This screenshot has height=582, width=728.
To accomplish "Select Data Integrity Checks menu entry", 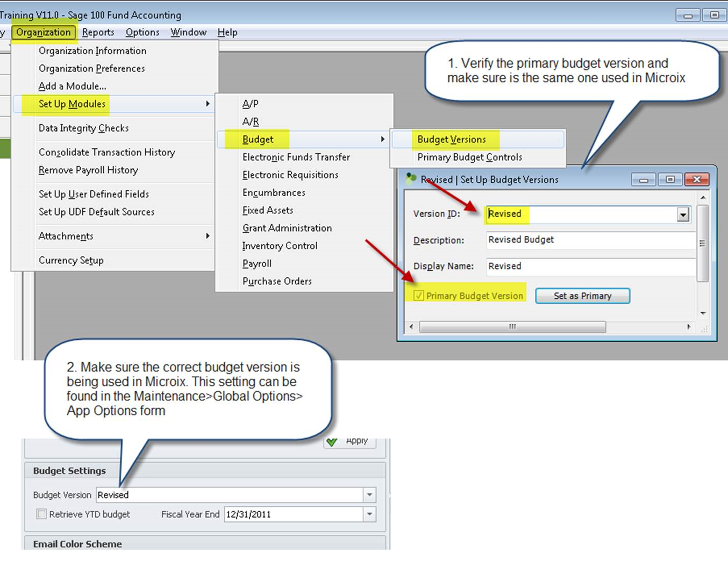I will [x=83, y=128].
